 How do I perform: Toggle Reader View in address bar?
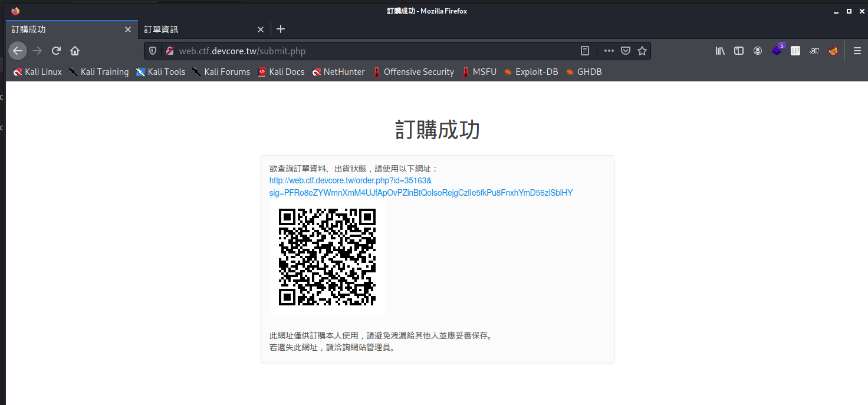[x=585, y=51]
